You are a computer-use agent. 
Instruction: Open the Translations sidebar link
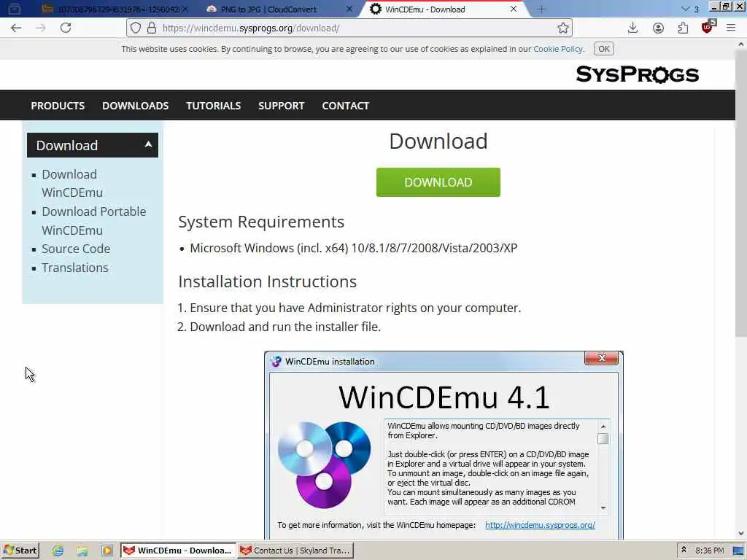point(75,268)
